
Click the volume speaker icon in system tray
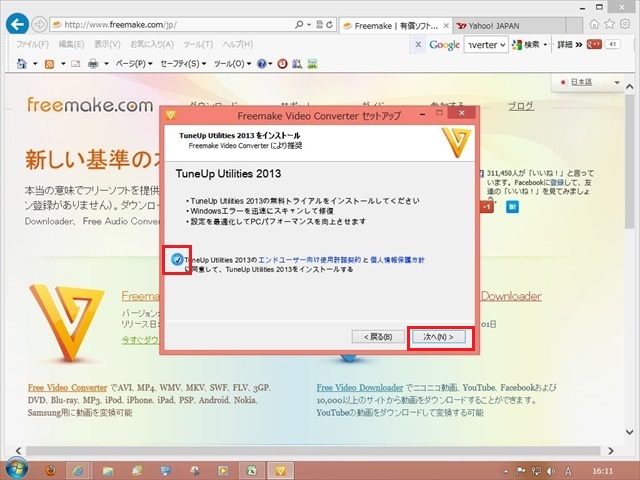click(x=549, y=468)
